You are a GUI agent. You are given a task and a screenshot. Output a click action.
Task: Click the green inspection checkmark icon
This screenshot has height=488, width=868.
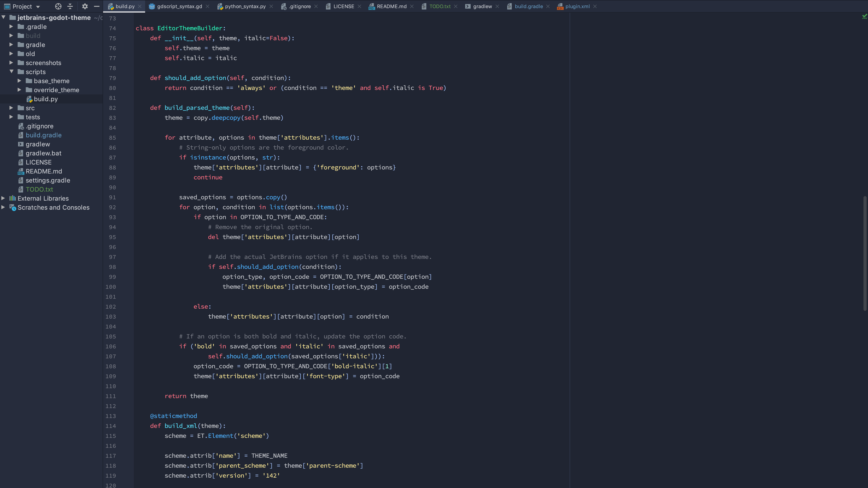click(864, 16)
